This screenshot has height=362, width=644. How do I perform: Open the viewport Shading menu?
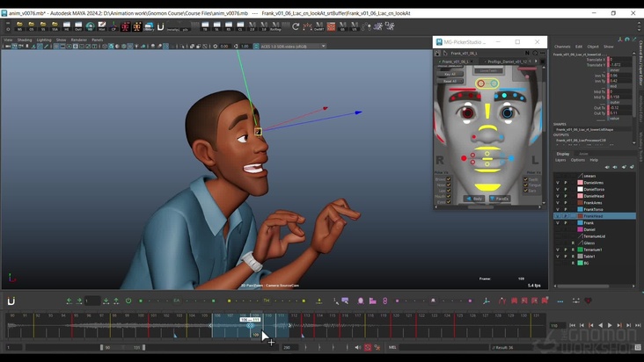25,40
